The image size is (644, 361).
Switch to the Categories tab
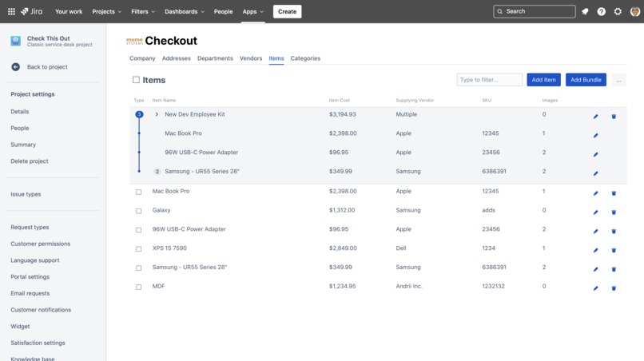tap(305, 58)
